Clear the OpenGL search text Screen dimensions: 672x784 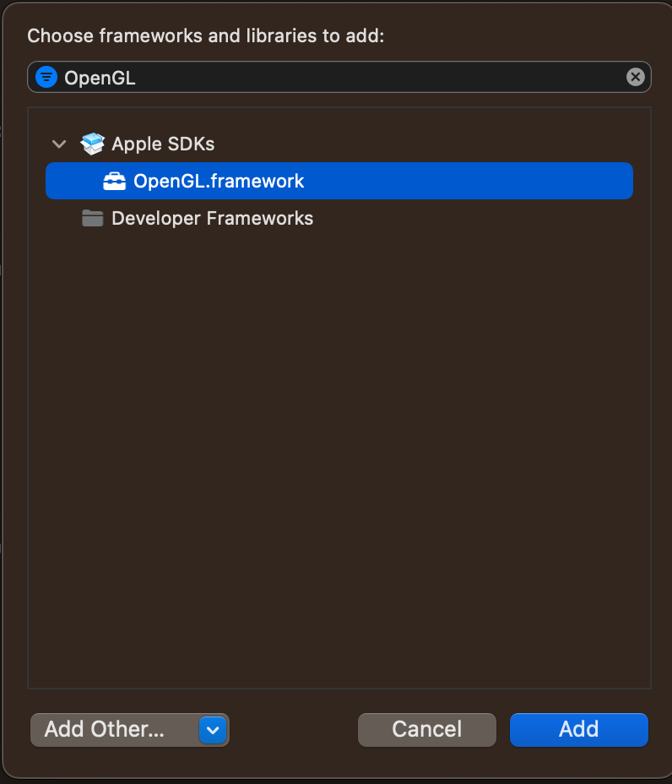click(635, 77)
